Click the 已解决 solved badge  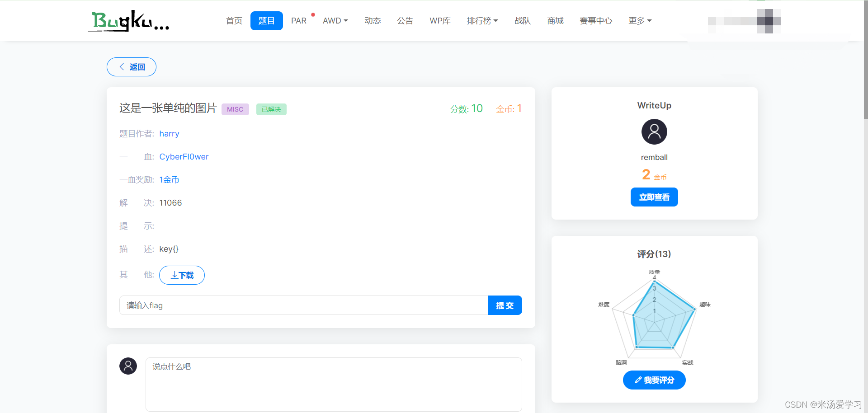pos(271,109)
